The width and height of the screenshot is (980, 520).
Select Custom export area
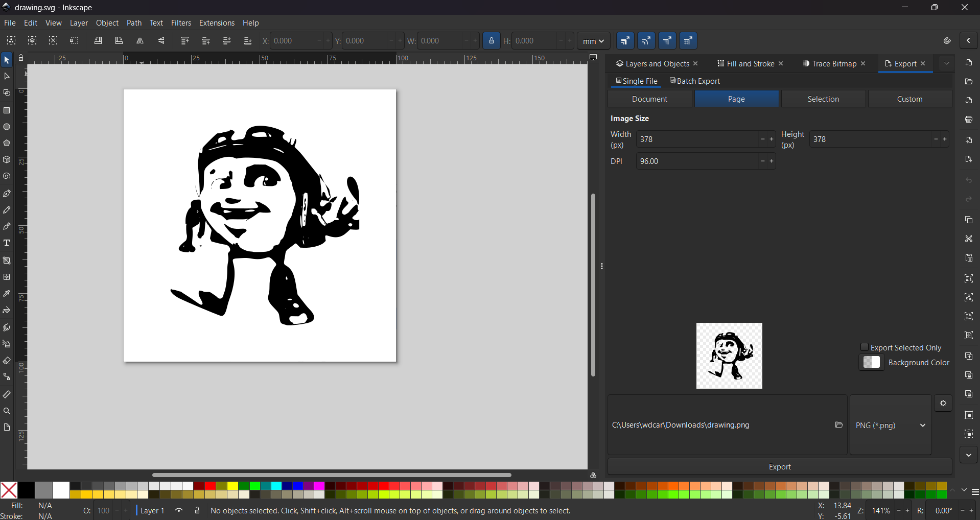point(910,99)
